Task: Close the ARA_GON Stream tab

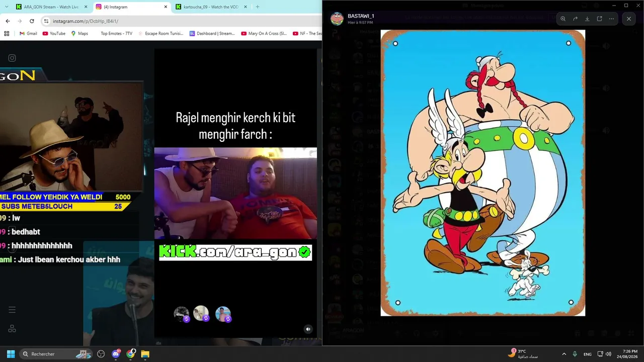Action: coord(86,7)
